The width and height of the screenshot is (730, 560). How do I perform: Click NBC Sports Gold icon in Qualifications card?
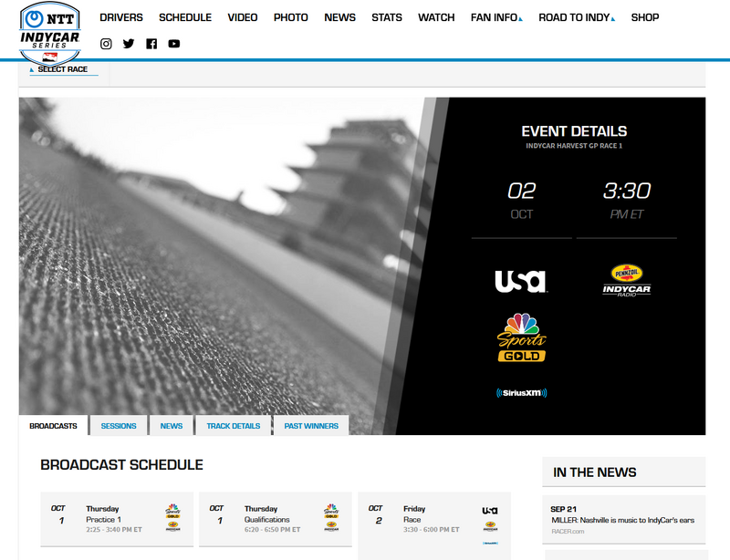click(x=331, y=511)
